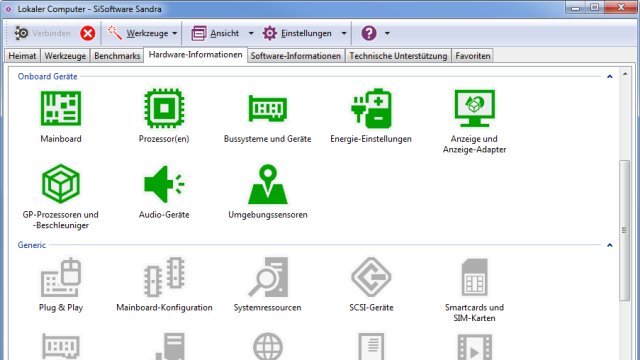
Task: Select the Hardware-Informationen tab
Action: tap(196, 54)
